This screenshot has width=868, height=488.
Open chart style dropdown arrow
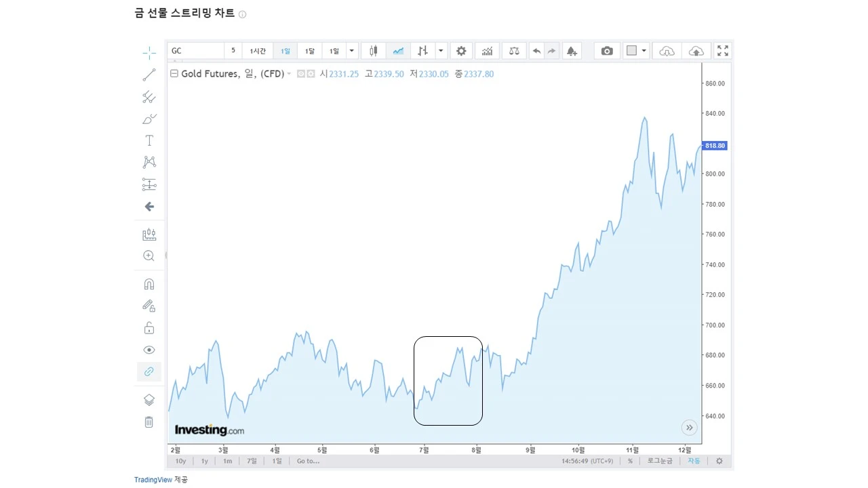(441, 51)
